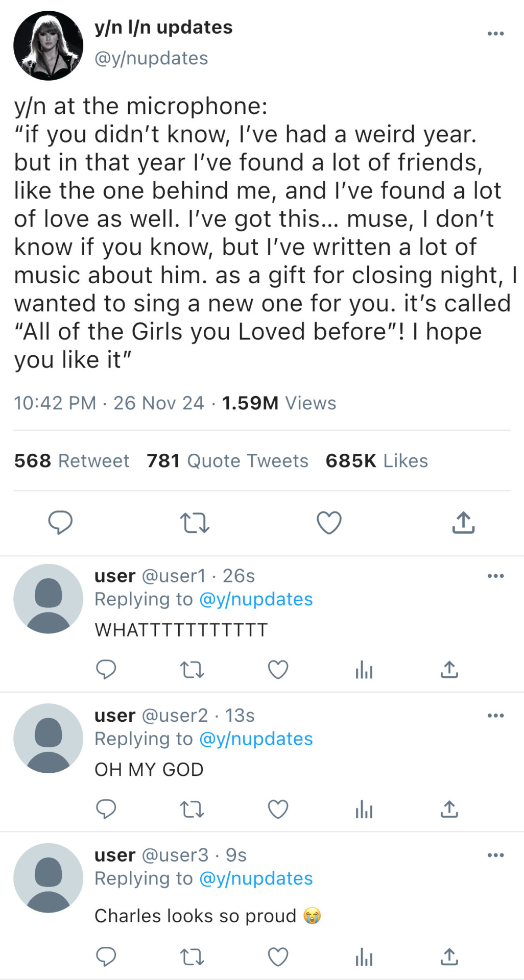Share the main tweet via share icon
Image resolution: width=524 pixels, height=980 pixels.
pos(463,522)
